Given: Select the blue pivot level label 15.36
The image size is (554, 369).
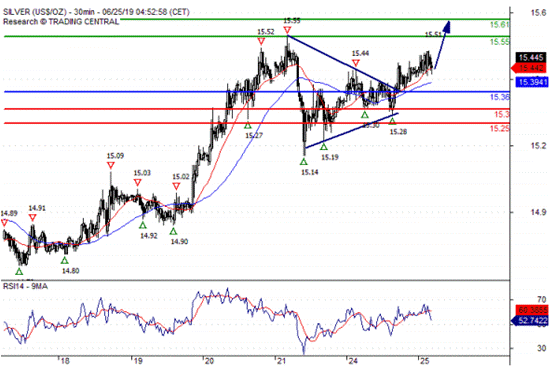Looking at the screenshot, I should pyautogui.click(x=500, y=97).
